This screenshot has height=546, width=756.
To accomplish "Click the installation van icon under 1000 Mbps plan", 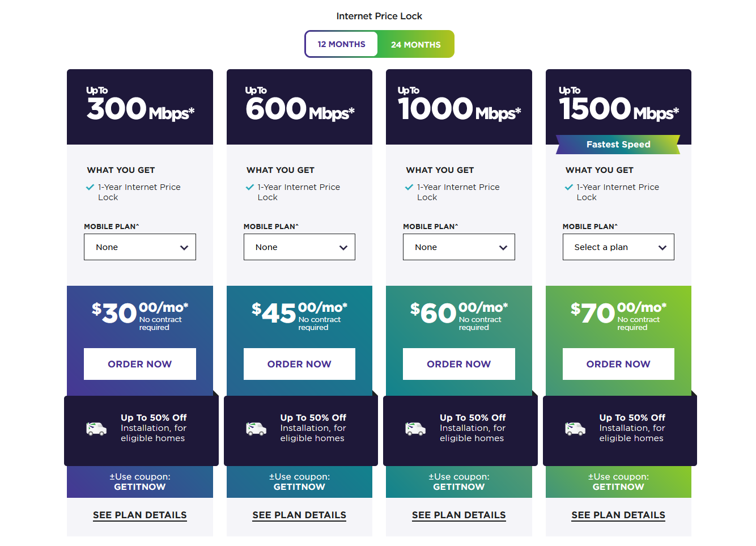I will pos(415,429).
